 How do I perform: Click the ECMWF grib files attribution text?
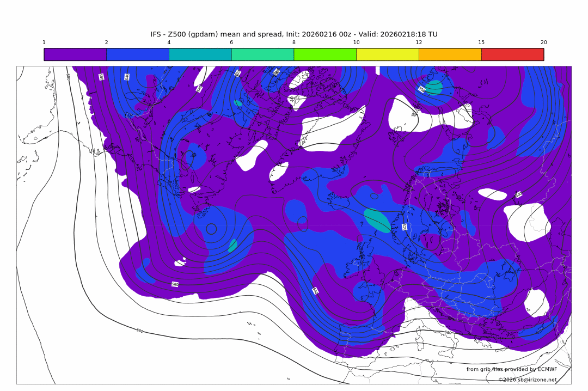point(512,369)
